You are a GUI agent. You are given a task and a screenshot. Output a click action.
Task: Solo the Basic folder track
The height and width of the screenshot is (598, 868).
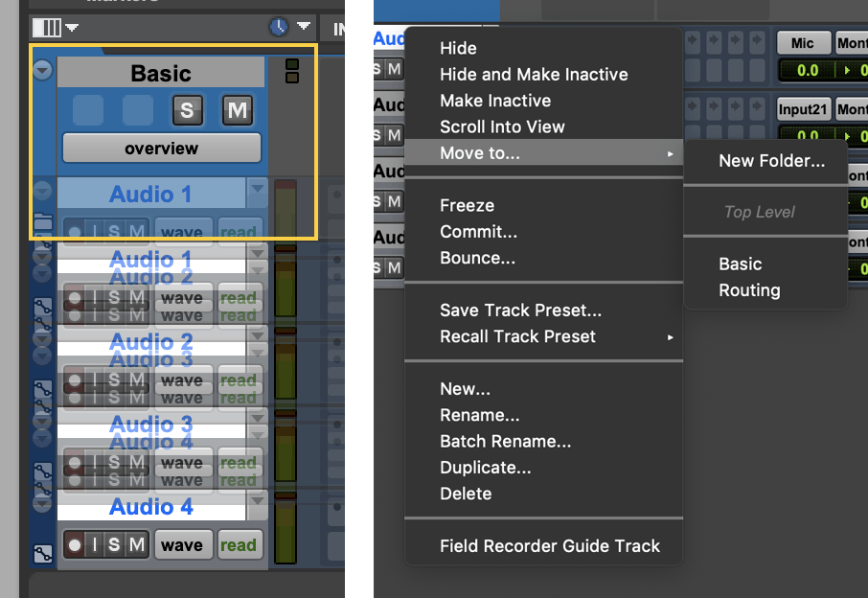(188, 109)
